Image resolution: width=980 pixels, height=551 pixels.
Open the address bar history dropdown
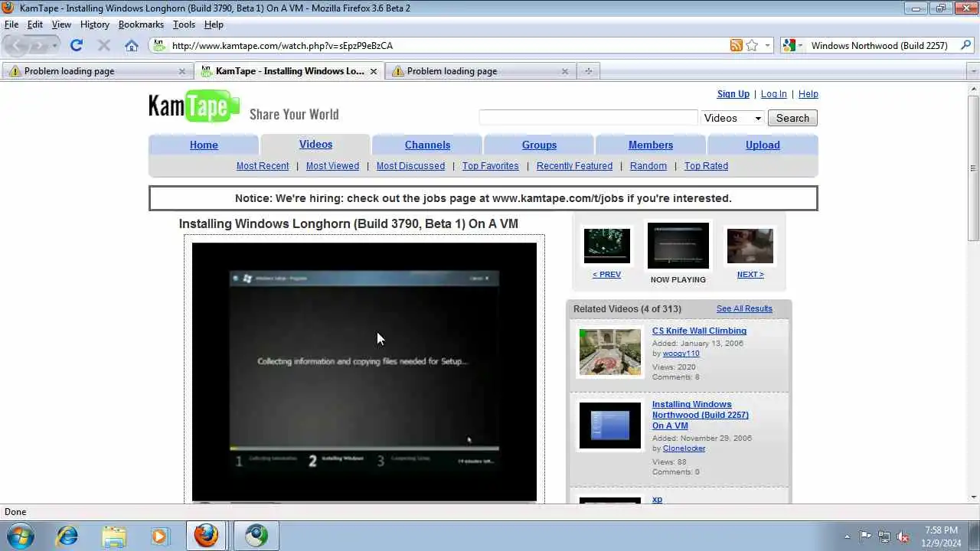pos(767,46)
